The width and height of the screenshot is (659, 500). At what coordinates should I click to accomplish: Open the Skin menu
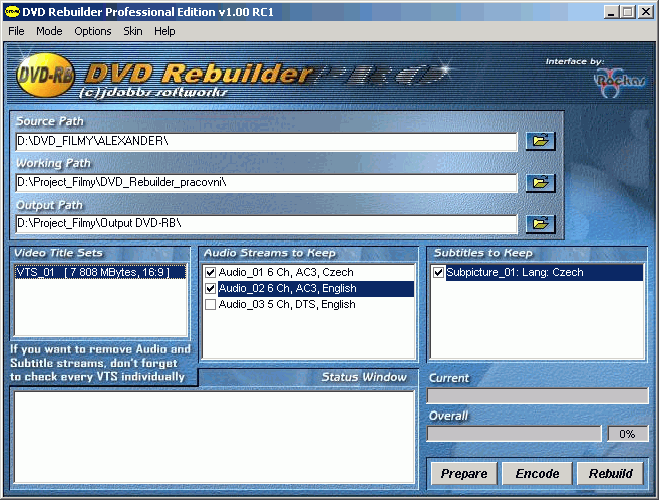133,31
